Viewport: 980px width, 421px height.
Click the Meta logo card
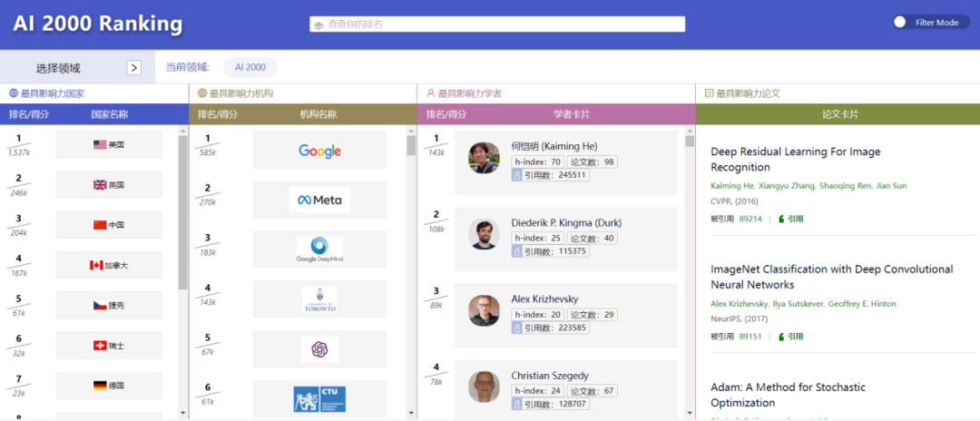tap(319, 200)
